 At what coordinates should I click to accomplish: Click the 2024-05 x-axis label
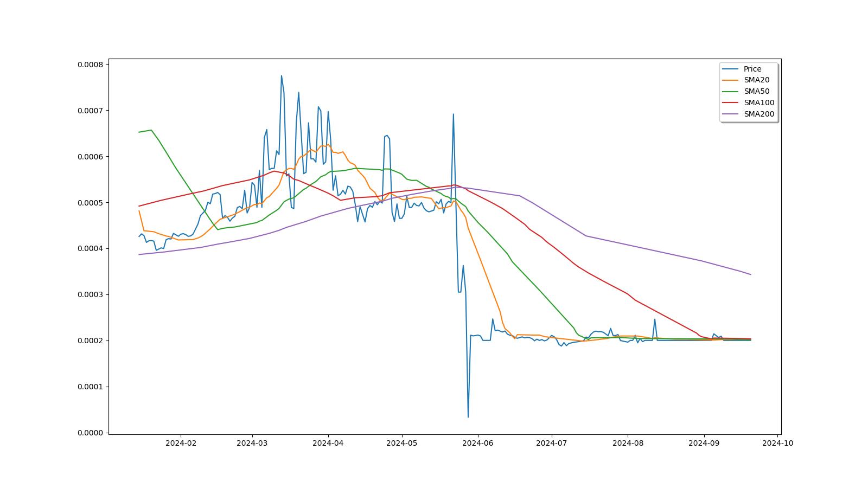pos(401,443)
